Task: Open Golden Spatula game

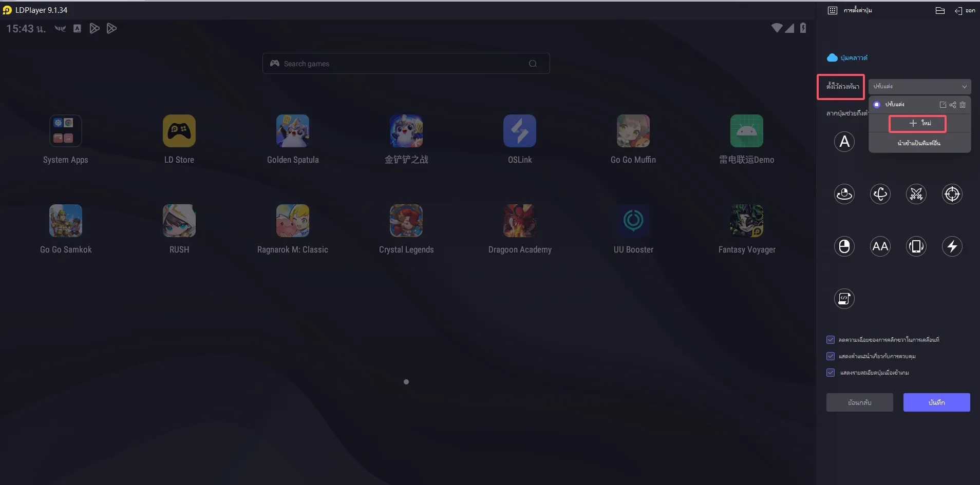Action: (293, 131)
